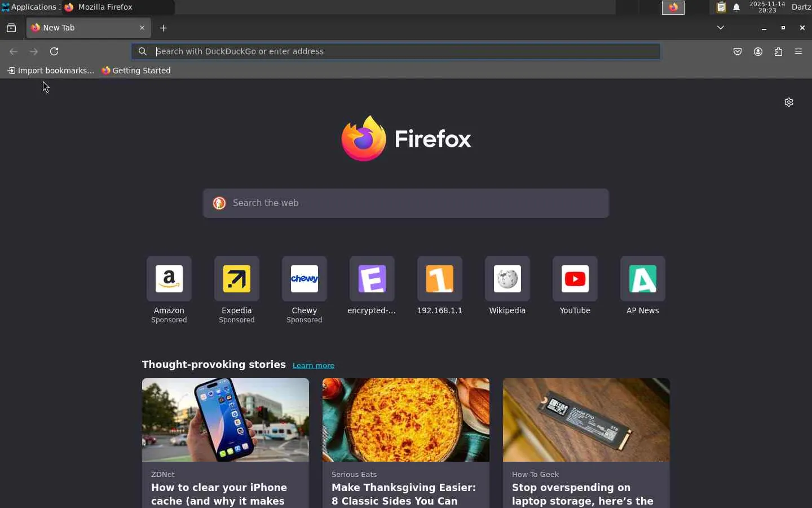Go back one page
812x508 pixels.
tap(14, 51)
